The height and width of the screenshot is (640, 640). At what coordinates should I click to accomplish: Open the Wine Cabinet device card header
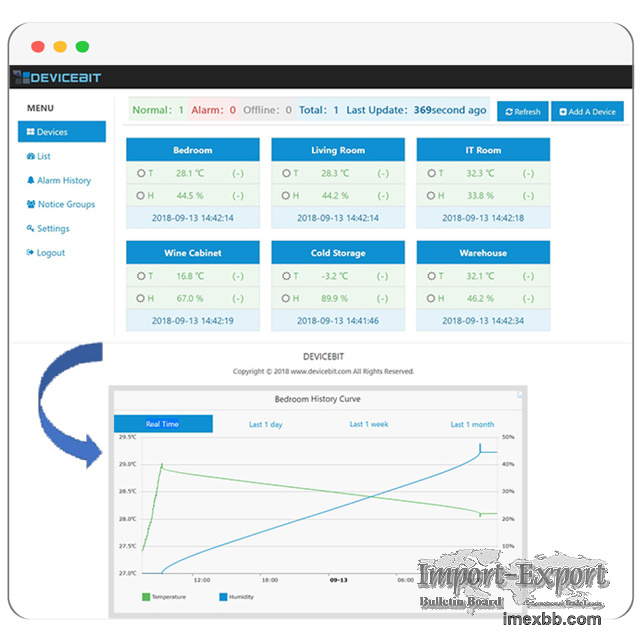[192, 253]
